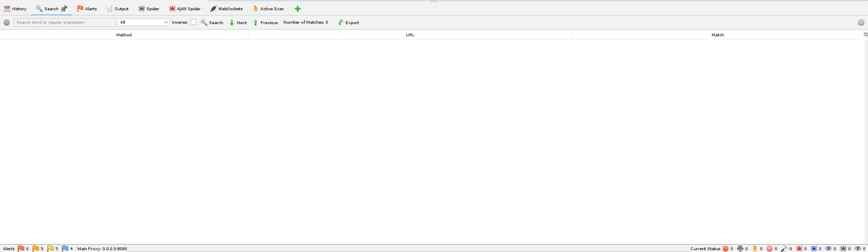Add a new tab with green plus
This screenshot has height=252, width=868.
pyautogui.click(x=297, y=9)
